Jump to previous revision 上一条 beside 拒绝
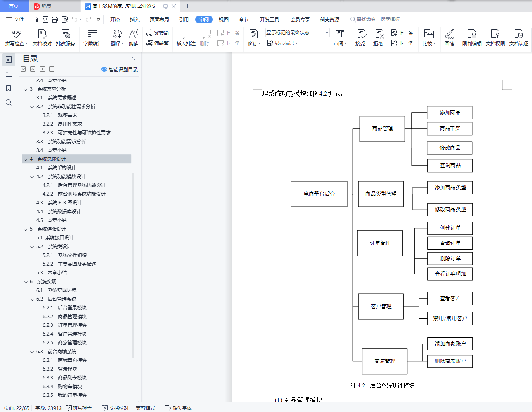The image size is (532, 412). [402, 33]
